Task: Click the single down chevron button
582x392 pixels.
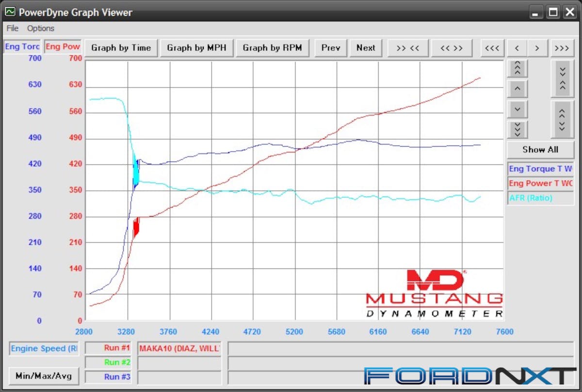Action: (x=517, y=109)
